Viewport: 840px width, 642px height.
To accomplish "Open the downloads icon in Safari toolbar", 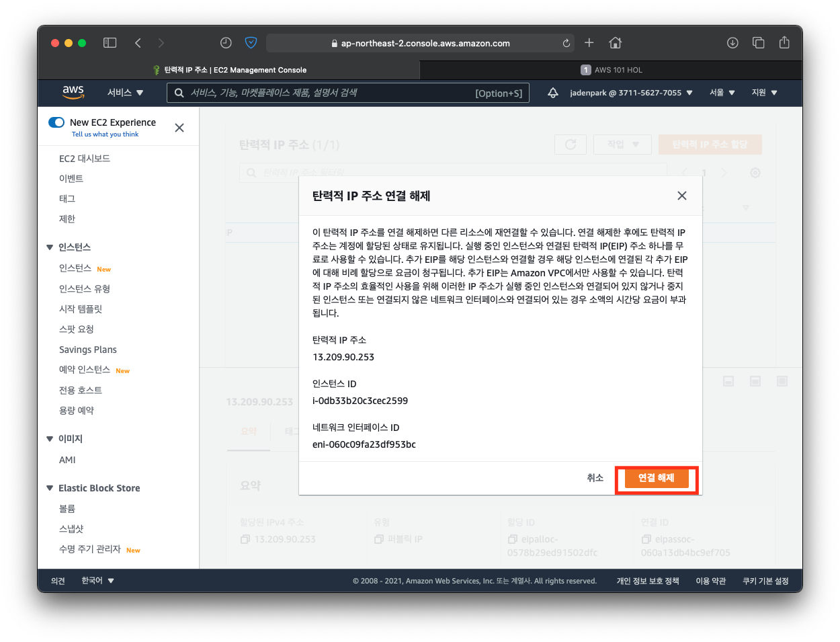I will click(732, 43).
